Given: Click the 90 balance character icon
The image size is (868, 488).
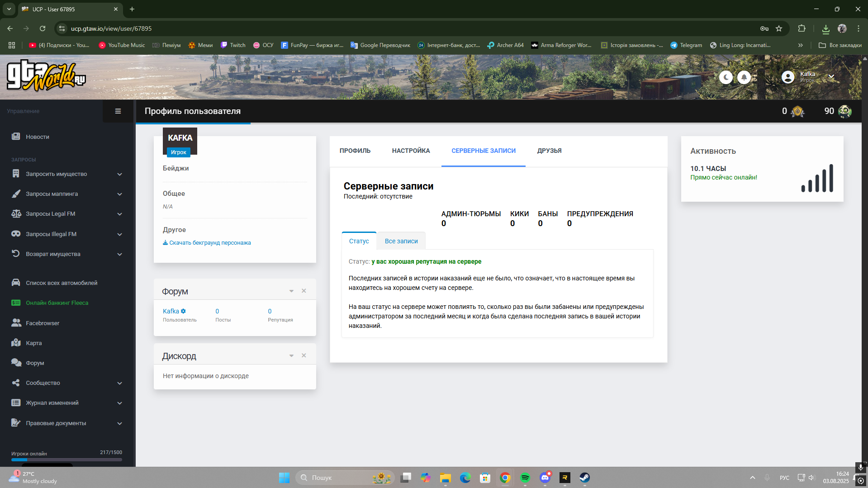Looking at the screenshot, I should pyautogui.click(x=844, y=111).
